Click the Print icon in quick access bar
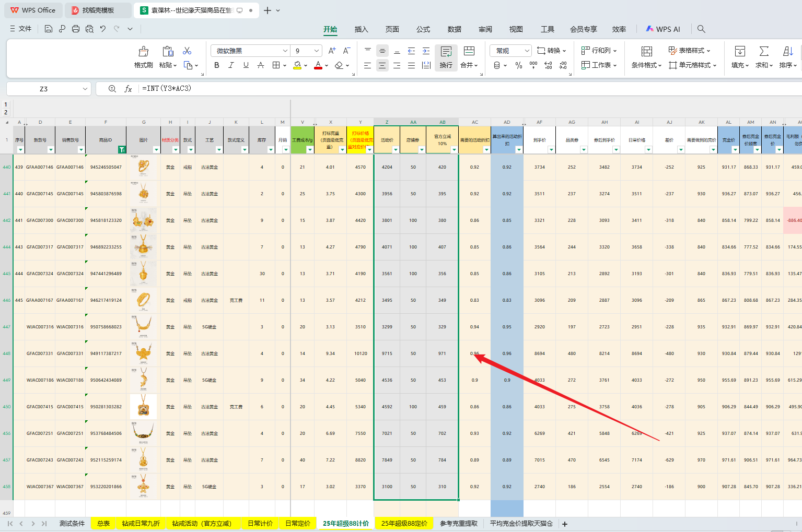Viewport: 802px width, 532px height. 76,29
